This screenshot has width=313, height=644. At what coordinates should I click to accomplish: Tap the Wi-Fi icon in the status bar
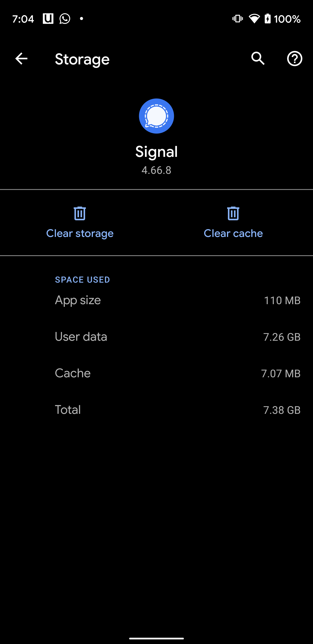pyautogui.click(x=254, y=18)
